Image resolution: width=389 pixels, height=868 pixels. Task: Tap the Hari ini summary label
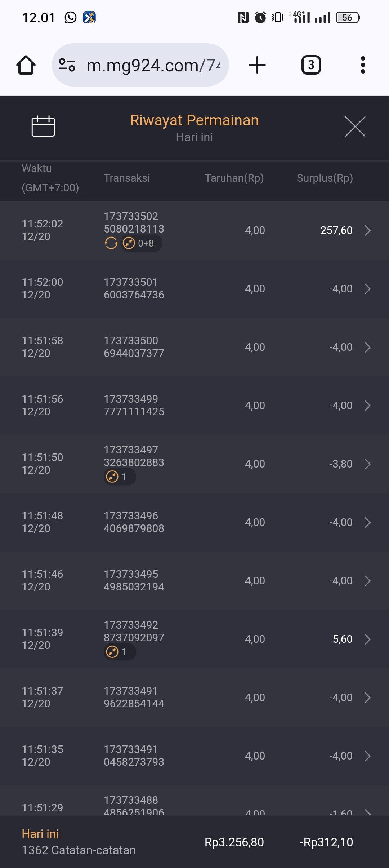40,834
